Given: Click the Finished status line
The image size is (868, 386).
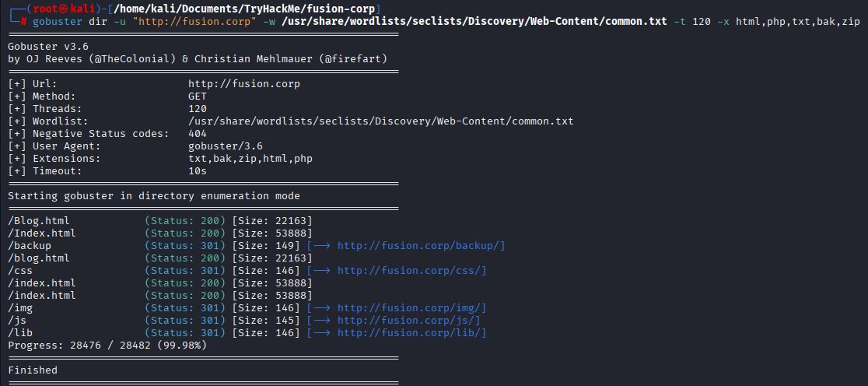Looking at the screenshot, I should 33,370.
